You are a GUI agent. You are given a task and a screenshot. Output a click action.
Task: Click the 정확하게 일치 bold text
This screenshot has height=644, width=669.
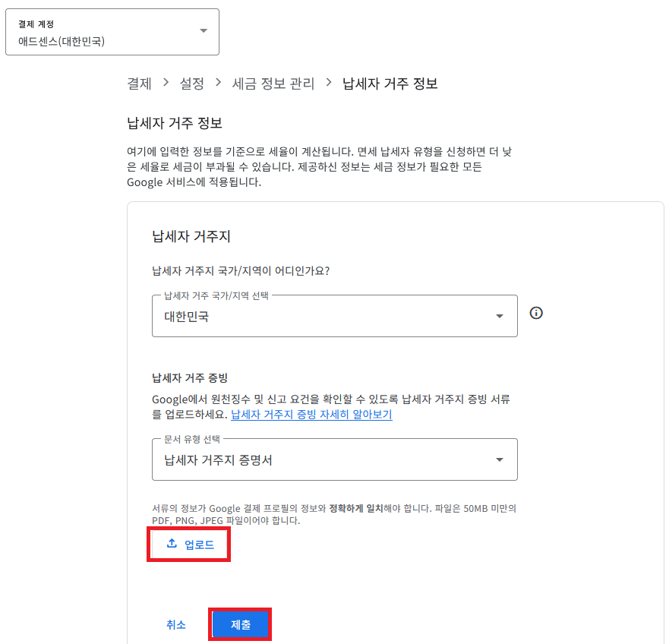click(x=356, y=508)
